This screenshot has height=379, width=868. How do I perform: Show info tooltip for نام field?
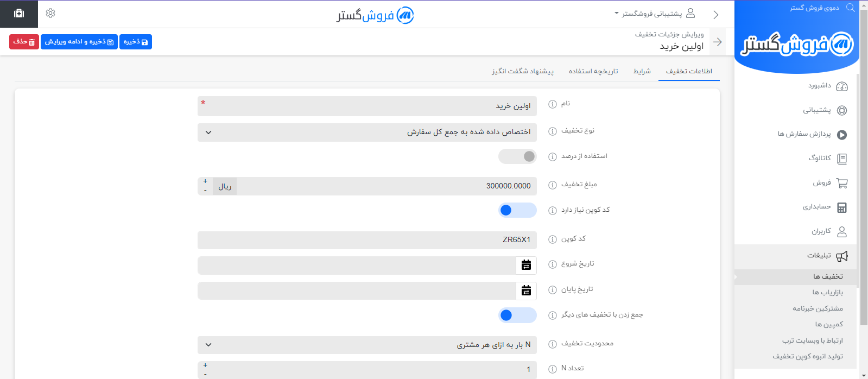pyautogui.click(x=552, y=104)
